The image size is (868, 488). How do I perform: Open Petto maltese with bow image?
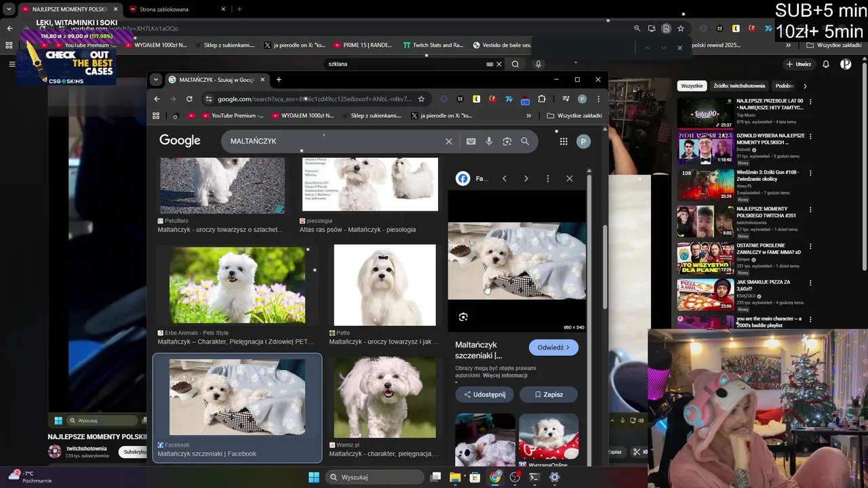(x=384, y=285)
